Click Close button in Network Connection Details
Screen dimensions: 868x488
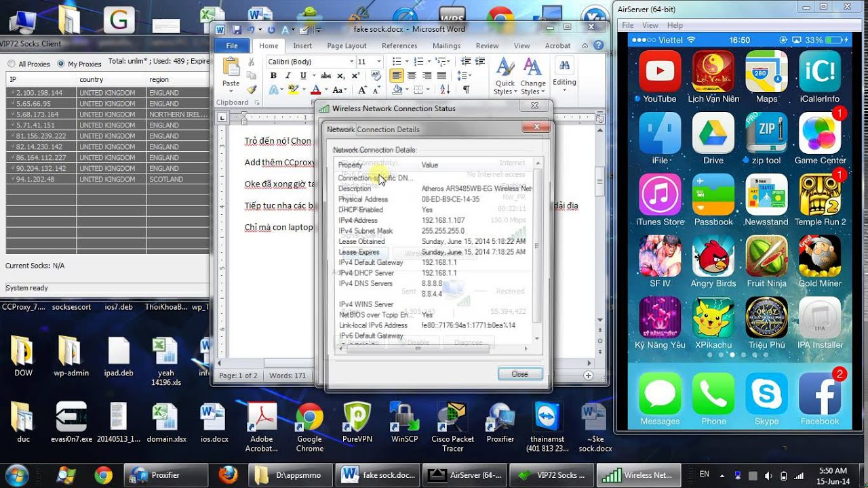(520, 374)
